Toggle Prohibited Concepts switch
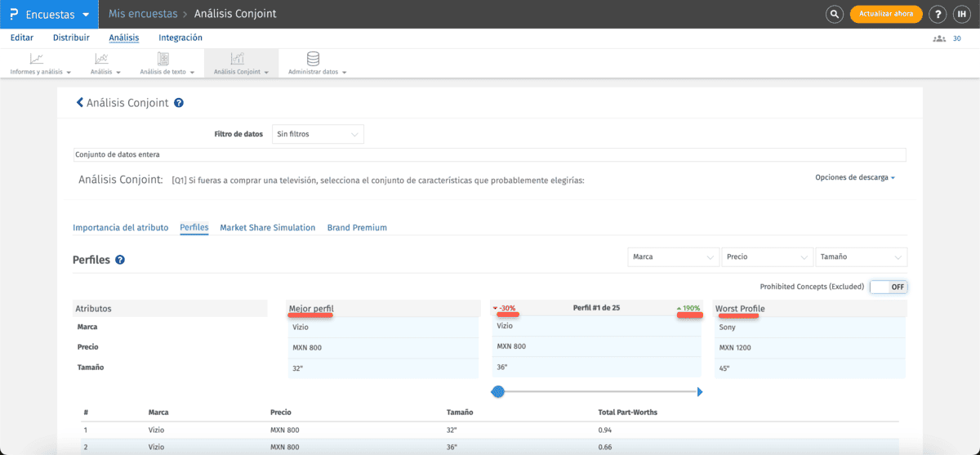 pyautogui.click(x=889, y=287)
